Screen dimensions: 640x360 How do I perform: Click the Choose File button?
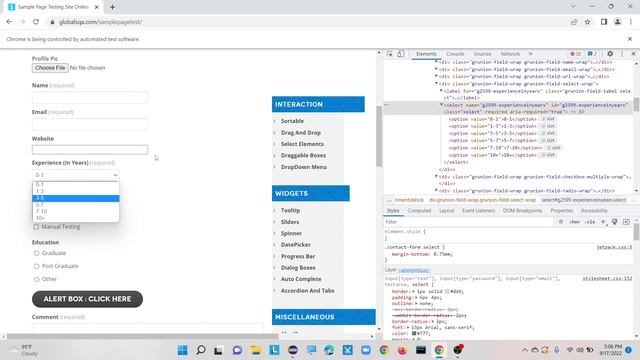pyautogui.click(x=50, y=68)
